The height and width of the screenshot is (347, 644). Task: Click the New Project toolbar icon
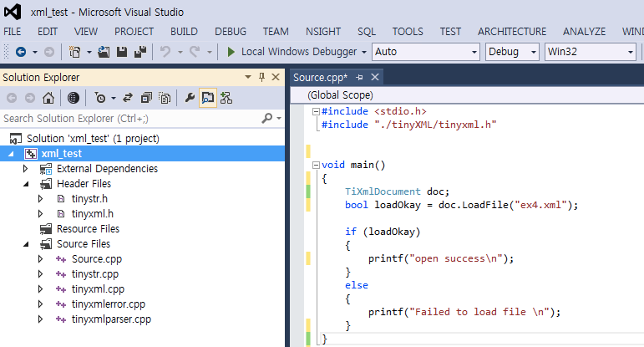point(74,52)
